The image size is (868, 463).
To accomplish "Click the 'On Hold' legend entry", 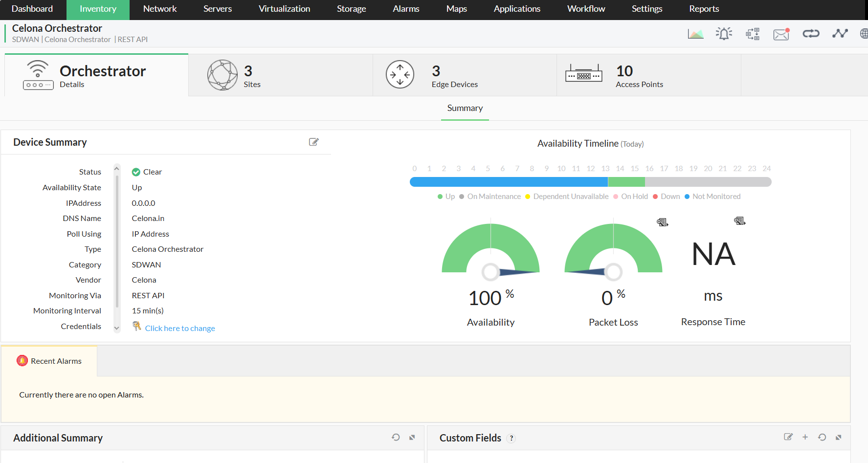I will coord(630,197).
